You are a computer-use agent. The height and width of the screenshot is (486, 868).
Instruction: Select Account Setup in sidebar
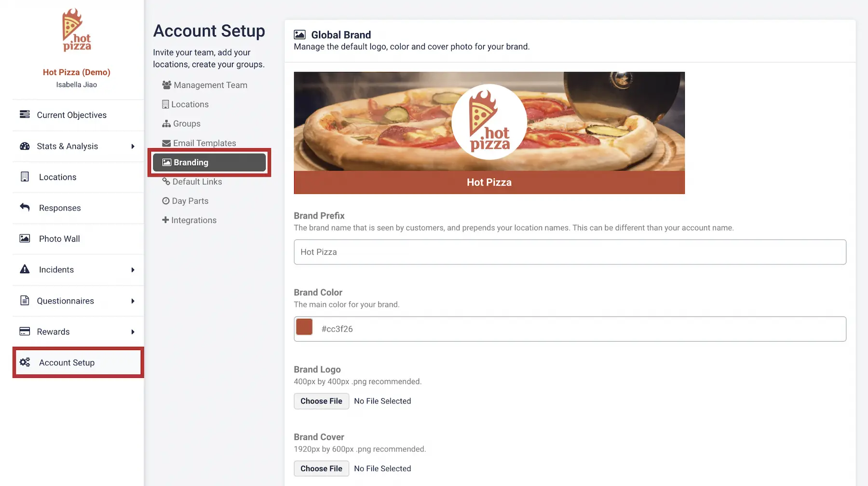point(78,362)
